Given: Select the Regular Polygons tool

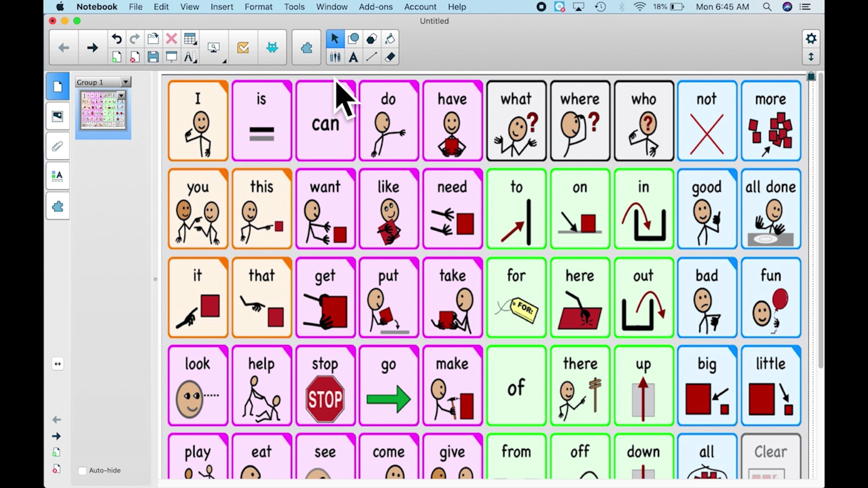Looking at the screenshot, I should point(371,38).
